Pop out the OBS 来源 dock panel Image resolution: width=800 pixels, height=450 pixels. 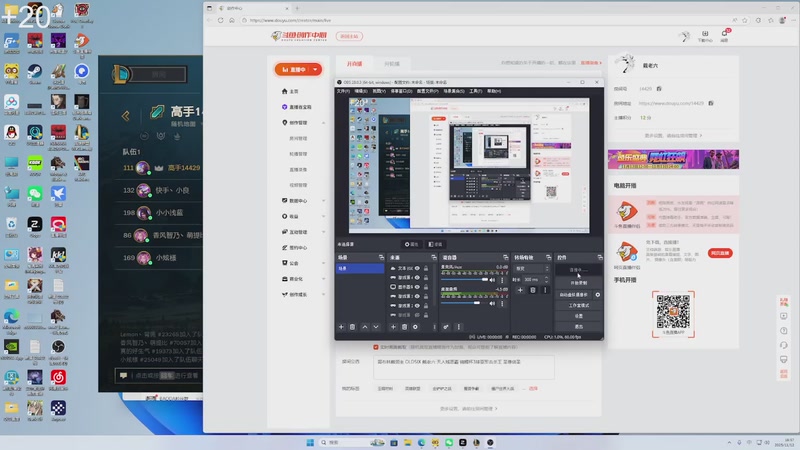click(x=434, y=257)
